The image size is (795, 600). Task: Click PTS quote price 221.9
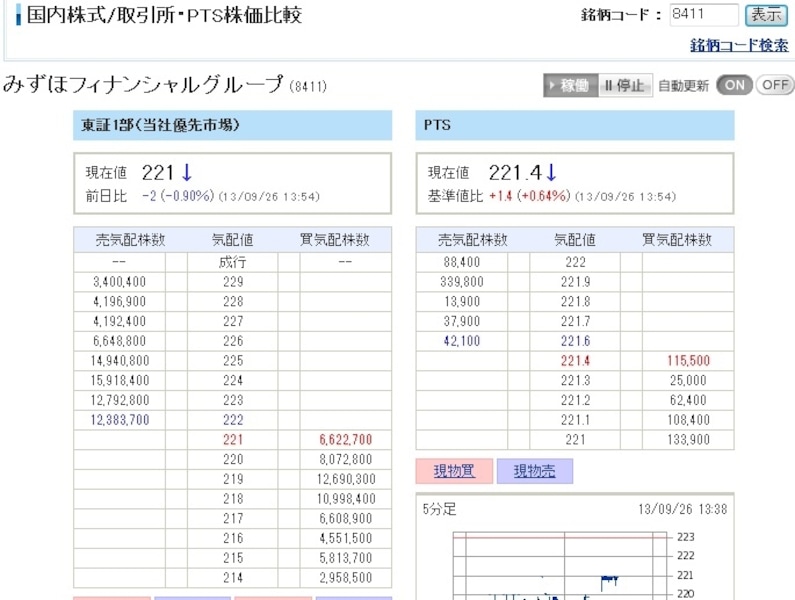pyautogui.click(x=575, y=282)
